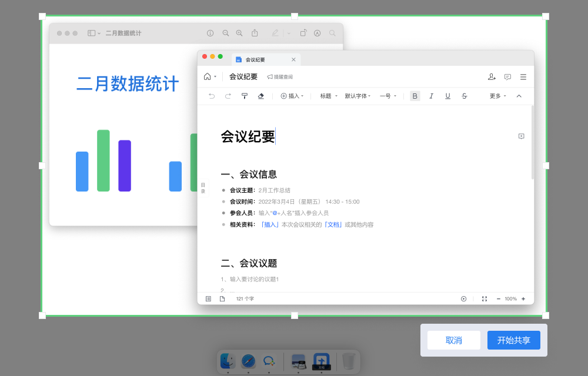This screenshot has height=376, width=588.
Task: Open Safari from the Dock
Action: coord(248,361)
